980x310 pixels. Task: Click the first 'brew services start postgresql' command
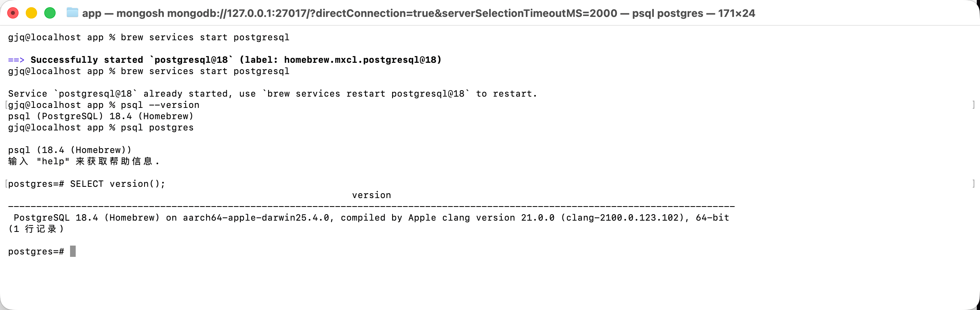click(205, 37)
